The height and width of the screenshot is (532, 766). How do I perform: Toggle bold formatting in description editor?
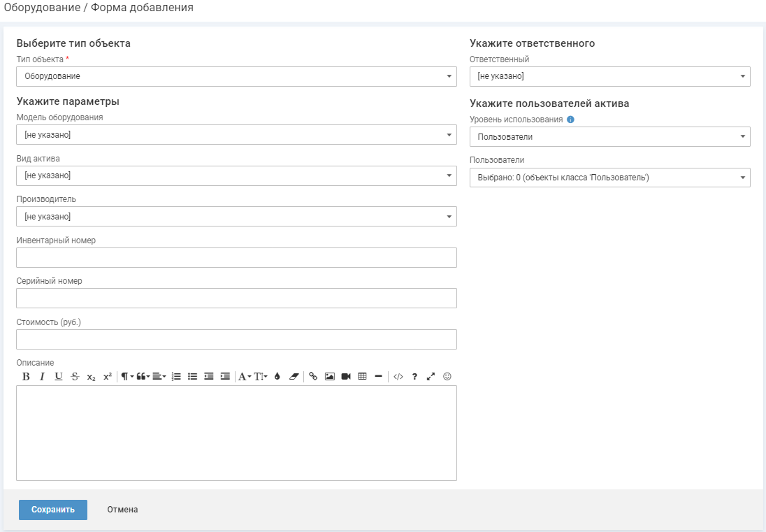point(26,376)
